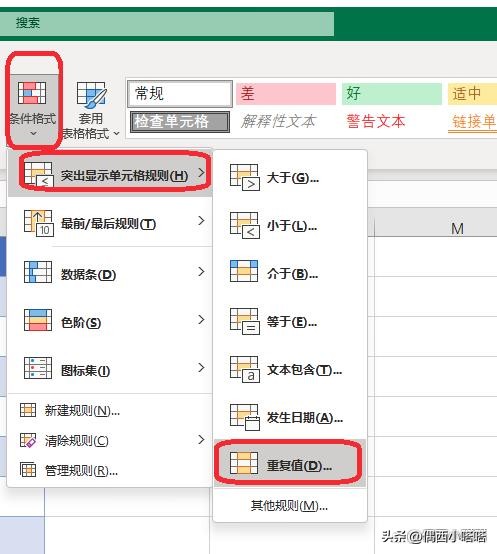Apply the 适中 neutral cell style
This screenshot has height=554, width=497.
472,94
